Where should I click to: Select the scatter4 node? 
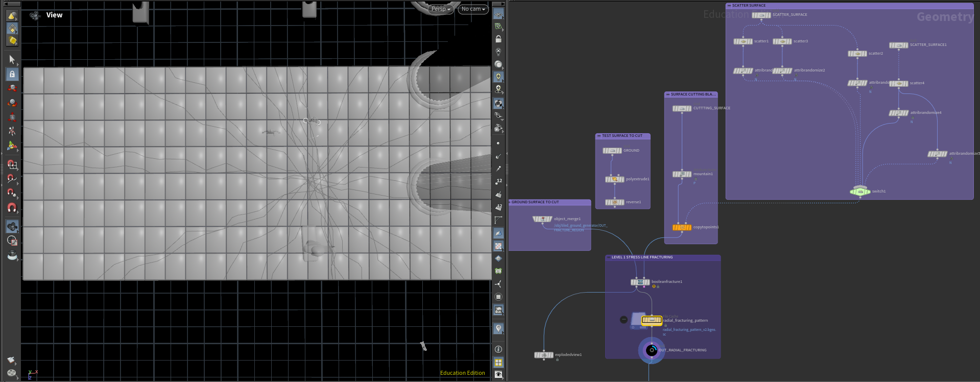[898, 84]
